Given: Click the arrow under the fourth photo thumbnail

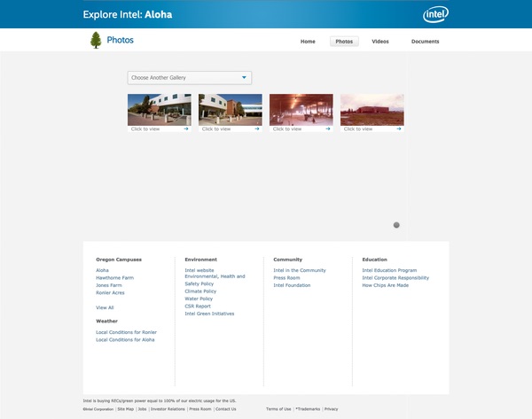Looking at the screenshot, I should point(399,128).
